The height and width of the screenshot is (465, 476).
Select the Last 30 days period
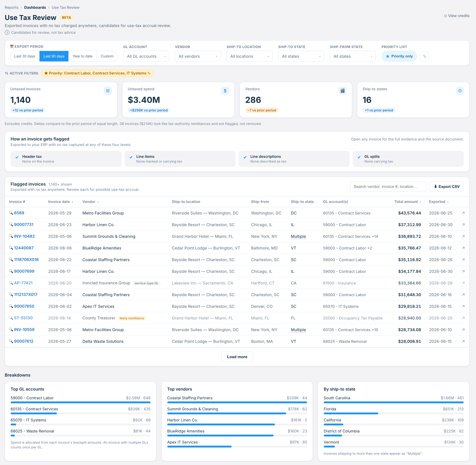coord(25,56)
